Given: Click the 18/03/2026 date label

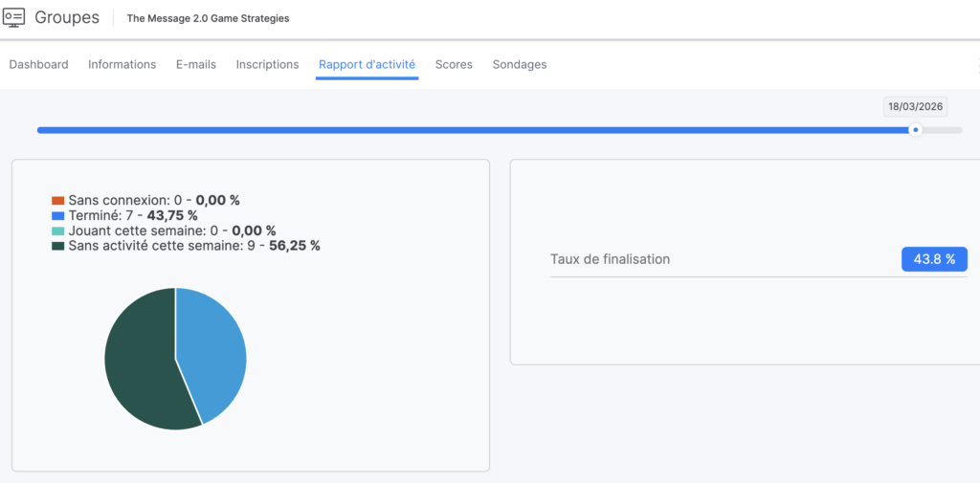Looking at the screenshot, I should [x=915, y=107].
